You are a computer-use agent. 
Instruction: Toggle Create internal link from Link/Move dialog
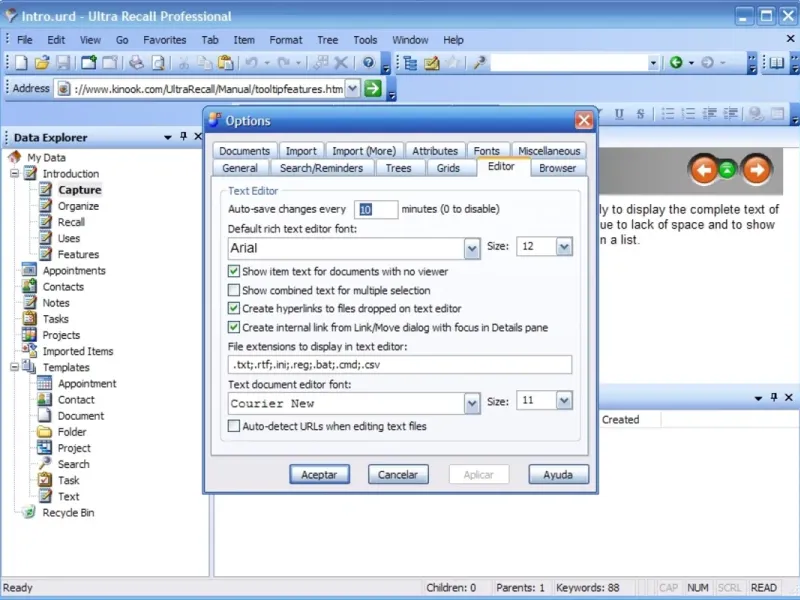[x=234, y=327]
